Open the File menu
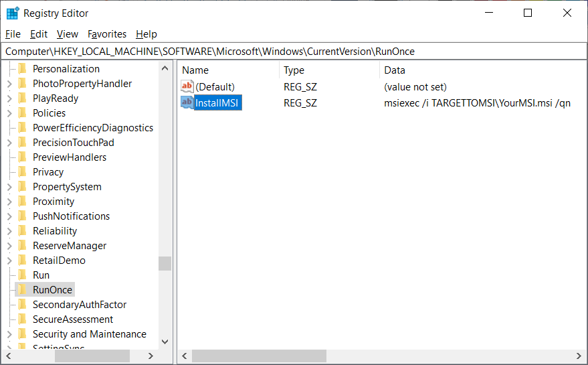This screenshot has height=365, width=588. 13,34
